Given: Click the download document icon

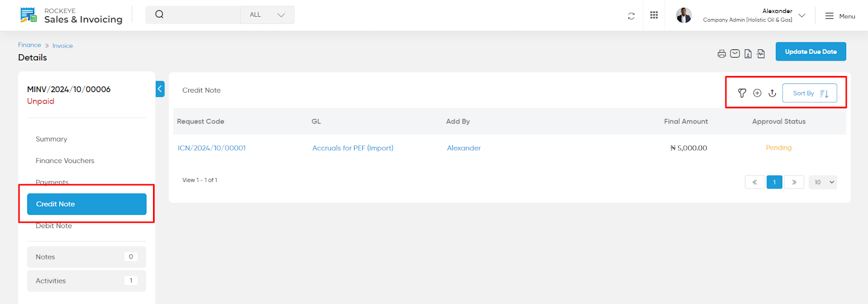Looking at the screenshot, I should click(x=748, y=54).
